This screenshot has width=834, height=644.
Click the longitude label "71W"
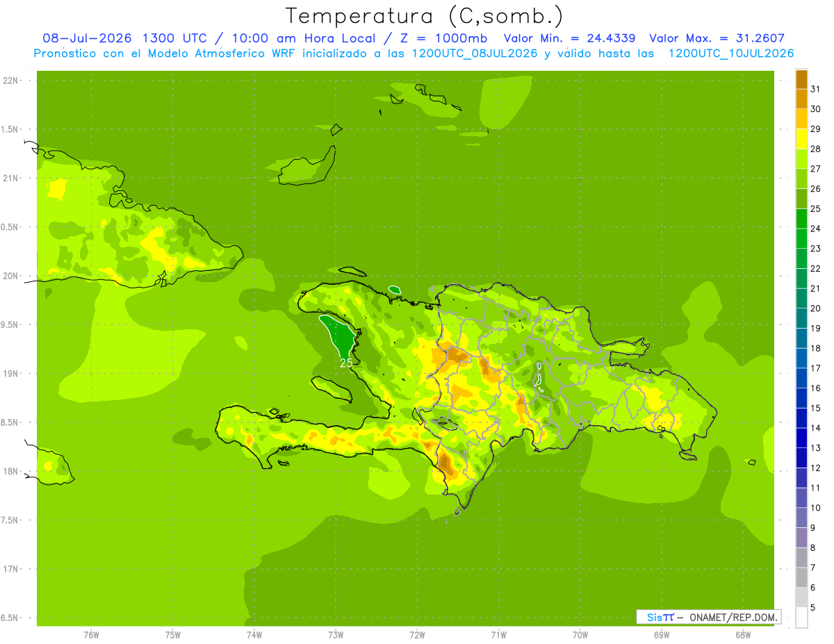pos(498,635)
